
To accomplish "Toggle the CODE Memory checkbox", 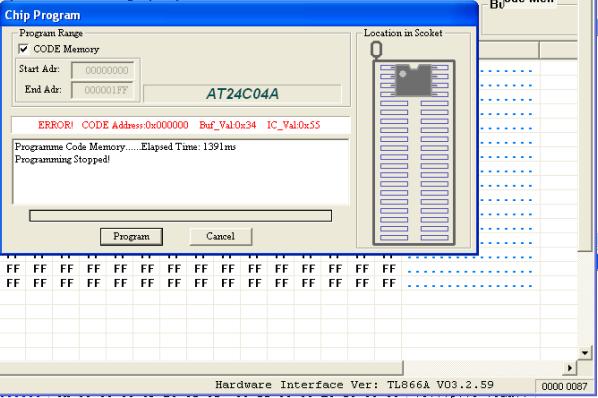I will click(x=24, y=49).
